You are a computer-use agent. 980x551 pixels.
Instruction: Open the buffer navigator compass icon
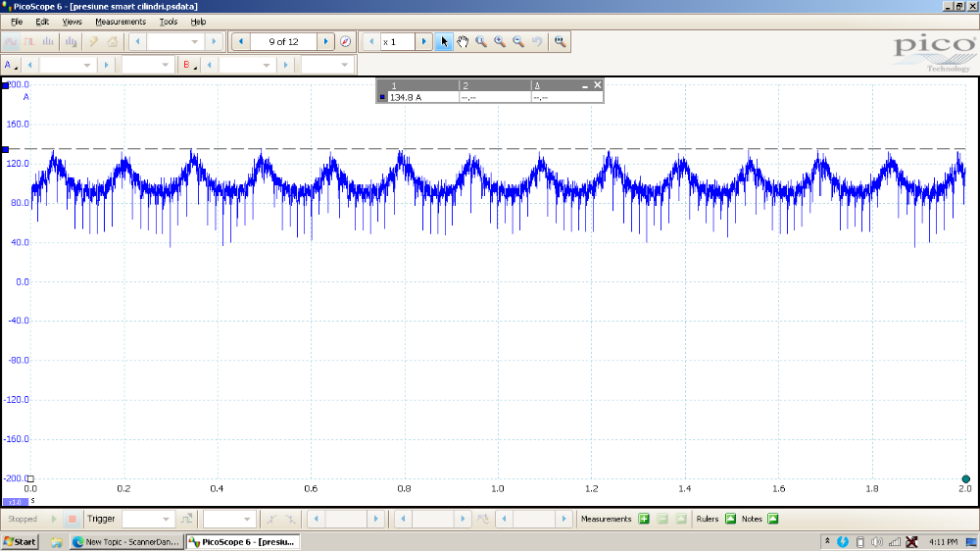tap(345, 42)
